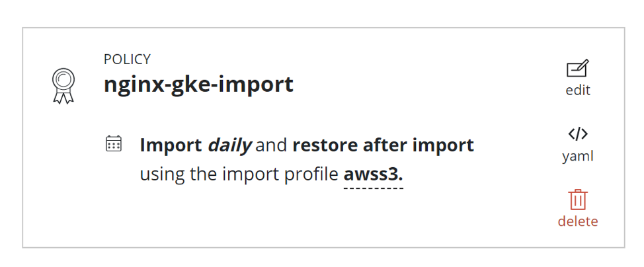The height and width of the screenshot is (267, 644).
Task: Click the calendar schedule icon
Action: (113, 143)
